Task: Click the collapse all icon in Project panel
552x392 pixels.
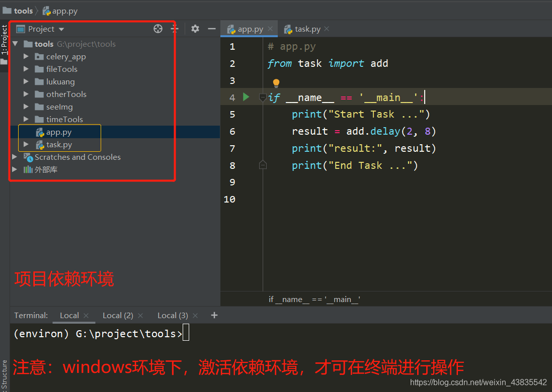Action: [x=175, y=29]
